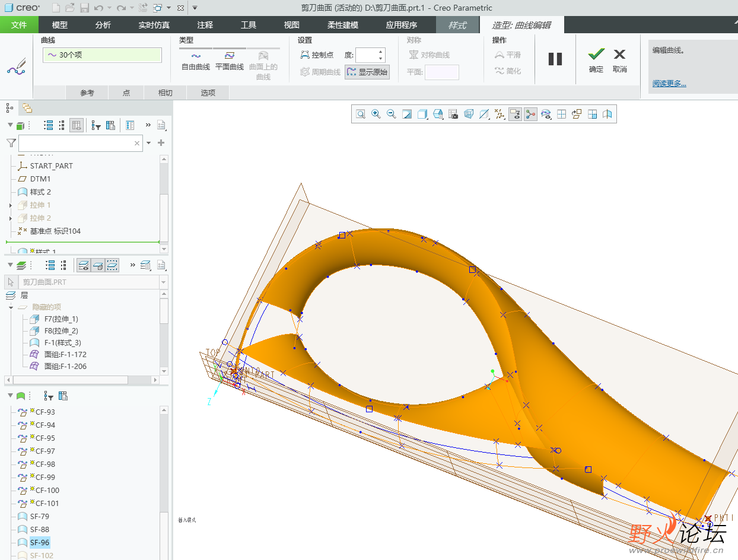Click the Refit zoom icon in graphics toolbar
Viewport: 738px width, 560px height.
point(361,114)
